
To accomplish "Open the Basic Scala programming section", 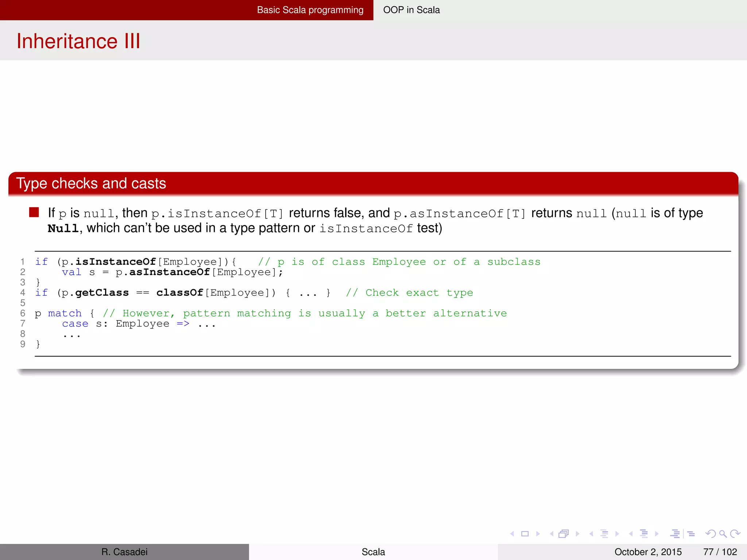I will (x=310, y=10).
